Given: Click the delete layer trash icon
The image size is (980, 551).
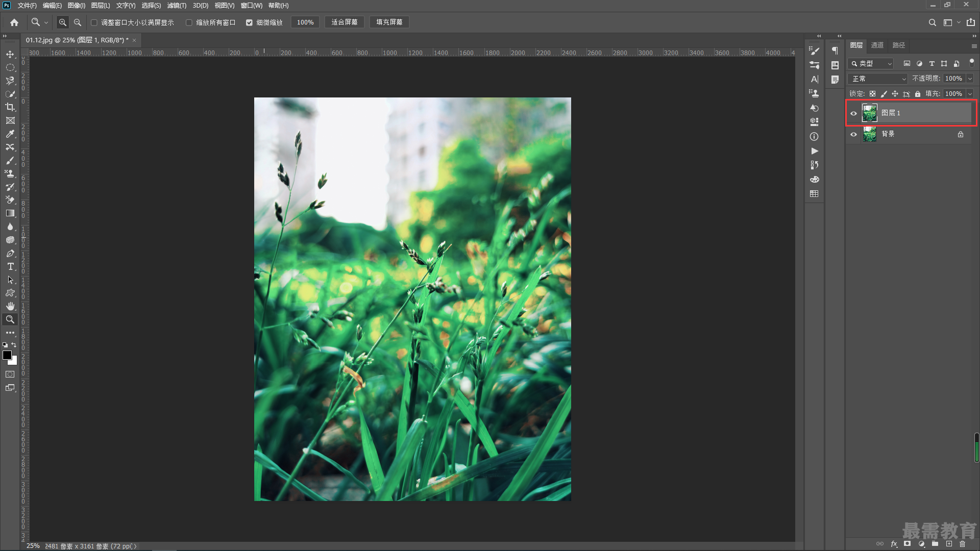Looking at the screenshot, I should [962, 544].
